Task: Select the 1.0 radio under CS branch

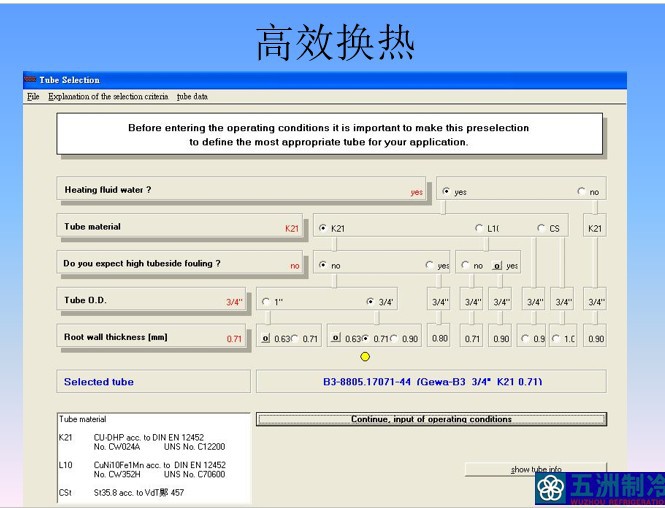Action: [556, 338]
